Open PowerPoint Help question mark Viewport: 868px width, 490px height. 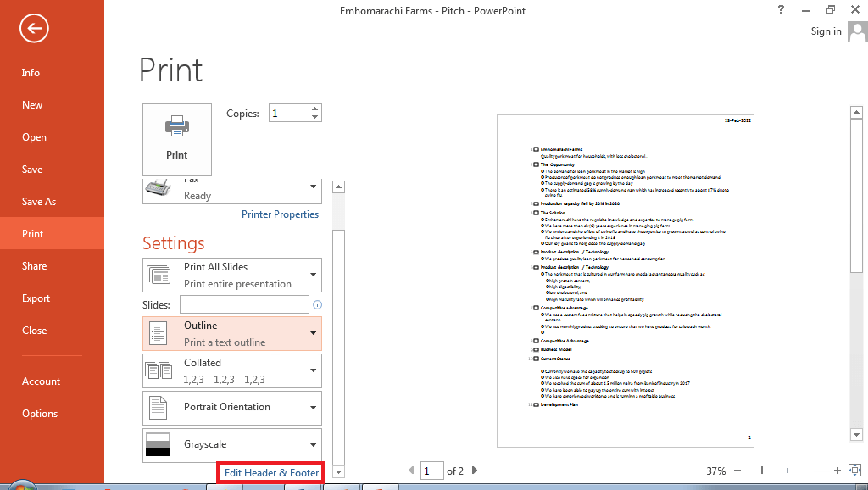pos(781,9)
